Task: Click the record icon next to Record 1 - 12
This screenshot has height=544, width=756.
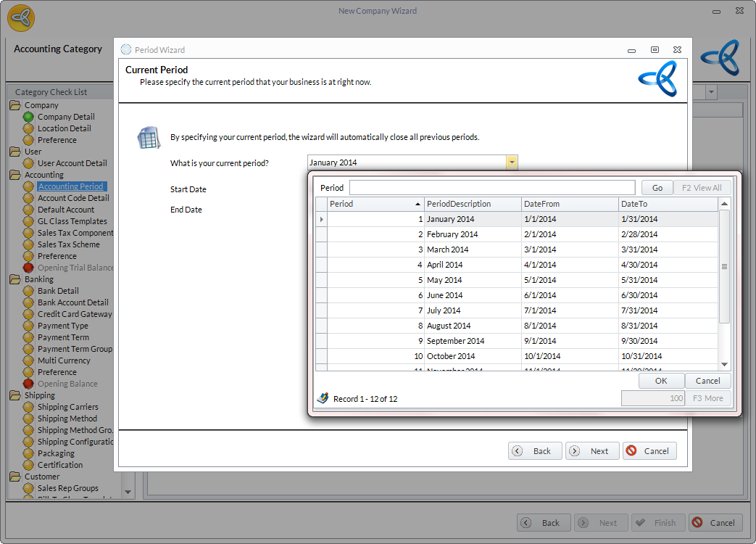Action: coord(323,398)
